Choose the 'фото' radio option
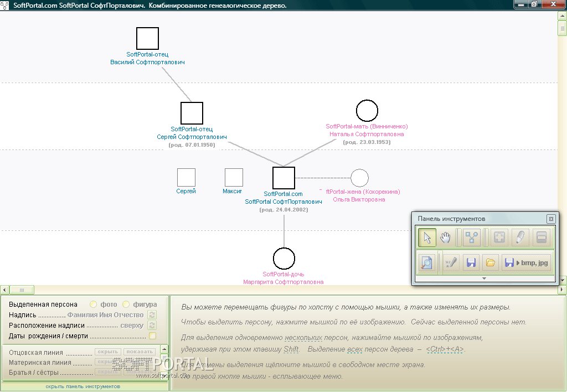This screenshot has width=567, height=392. pos(93,305)
